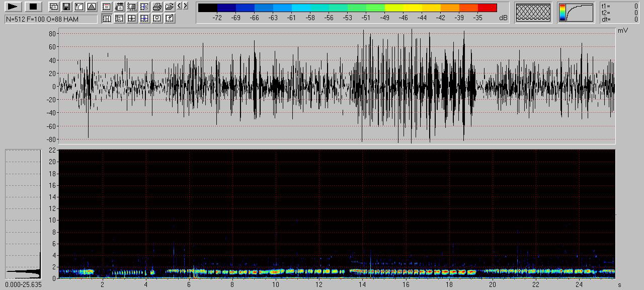Click the left arrow to go back
The height and width of the screenshot is (290, 644).
click(180, 6)
